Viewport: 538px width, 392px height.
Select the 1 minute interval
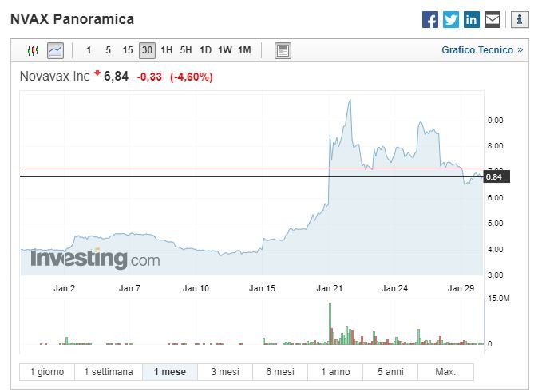89,50
